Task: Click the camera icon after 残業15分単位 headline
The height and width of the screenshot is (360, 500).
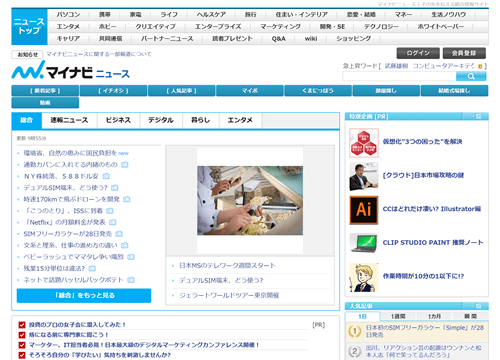Action: (92, 268)
